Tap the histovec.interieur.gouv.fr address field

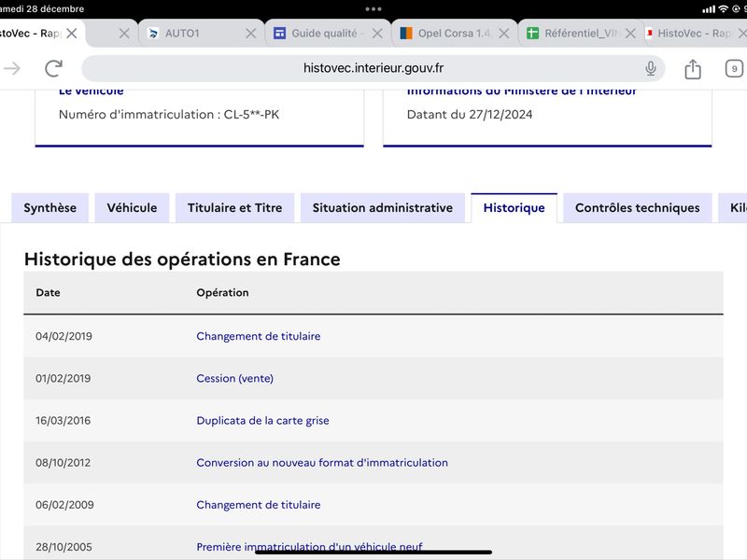pos(373,68)
